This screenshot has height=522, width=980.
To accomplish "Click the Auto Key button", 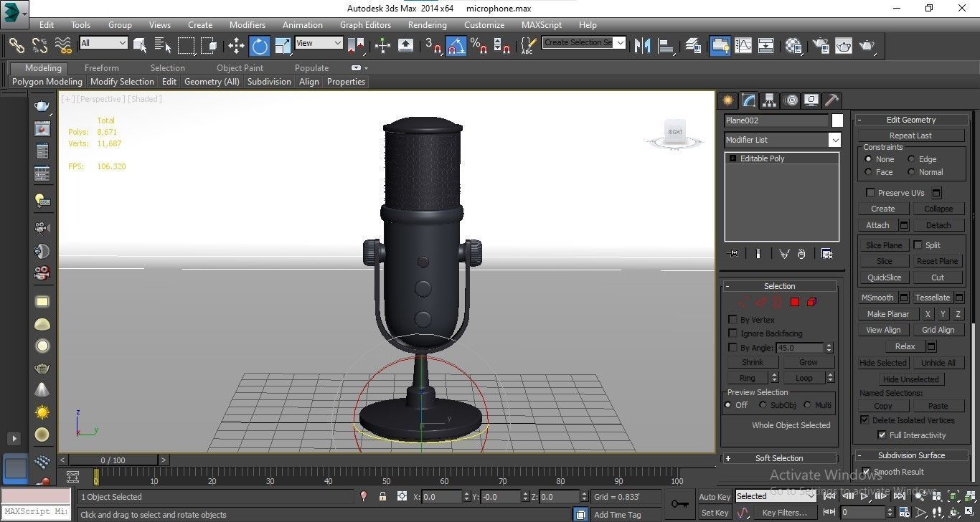I will pyautogui.click(x=715, y=497).
